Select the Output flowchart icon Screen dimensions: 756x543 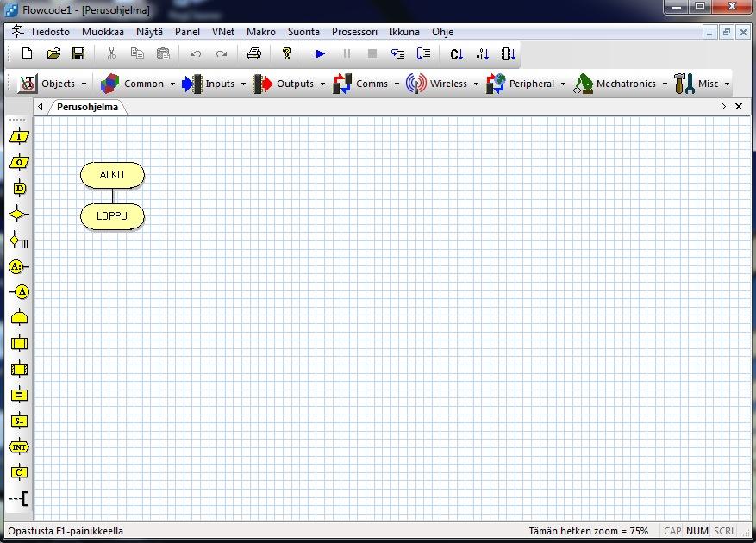tap(19, 163)
